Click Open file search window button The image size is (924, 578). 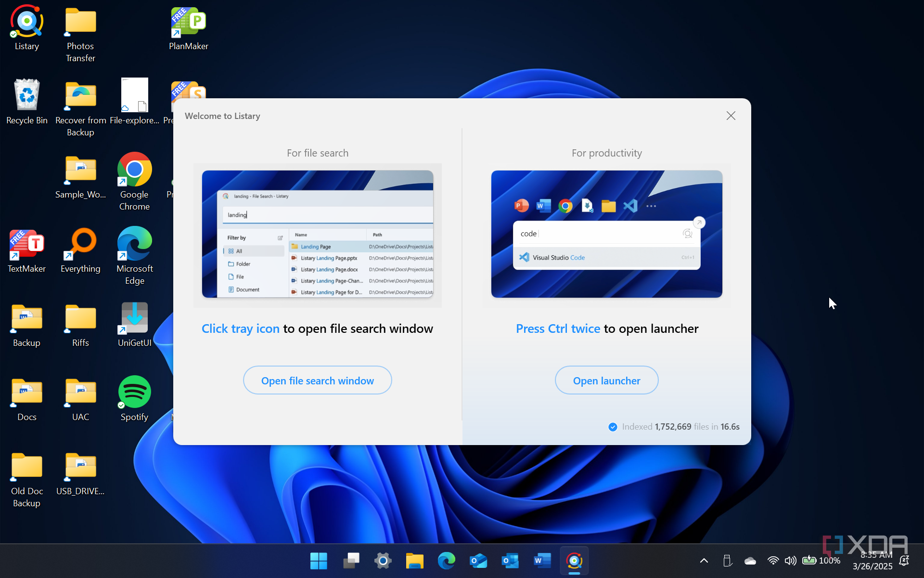coord(317,381)
